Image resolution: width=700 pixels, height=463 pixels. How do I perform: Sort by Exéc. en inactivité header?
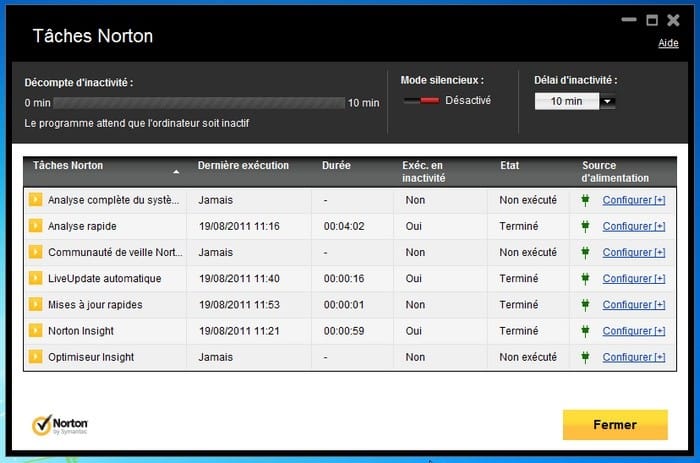[x=424, y=171]
